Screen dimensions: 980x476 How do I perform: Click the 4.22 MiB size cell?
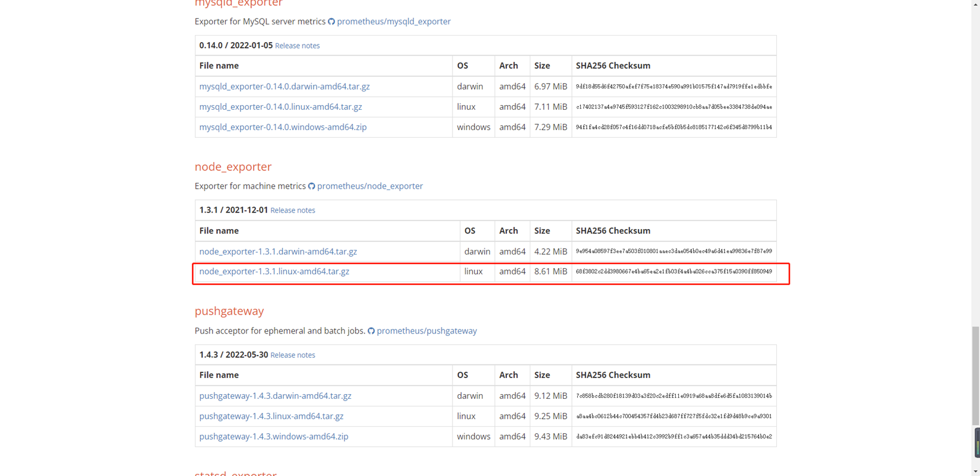coord(551,251)
